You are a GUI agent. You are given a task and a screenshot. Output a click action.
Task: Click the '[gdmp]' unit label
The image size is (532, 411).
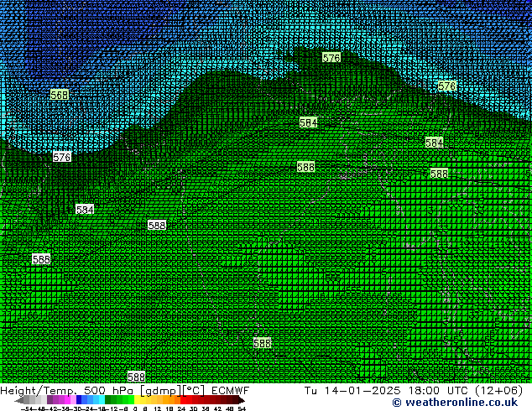160,391
